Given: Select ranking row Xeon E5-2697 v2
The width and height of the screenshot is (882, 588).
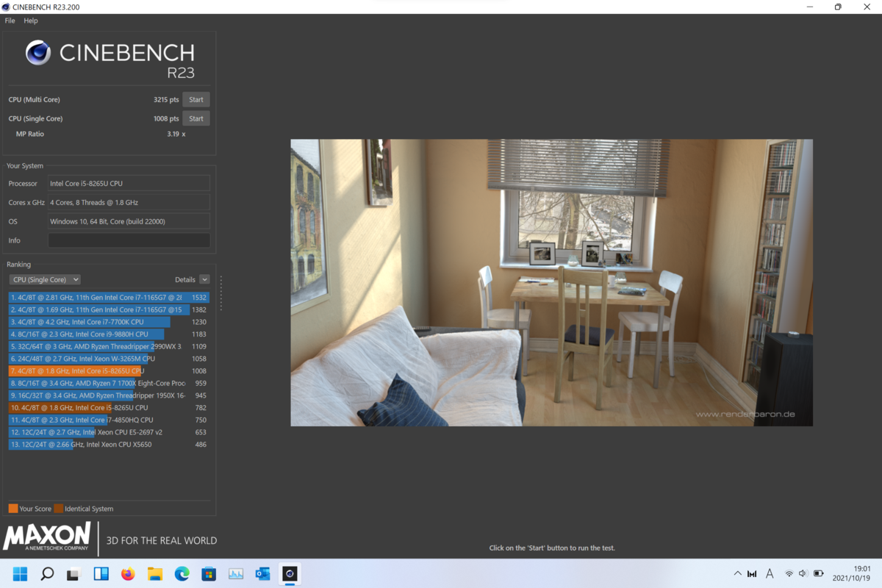Looking at the screenshot, I should pos(109,432).
